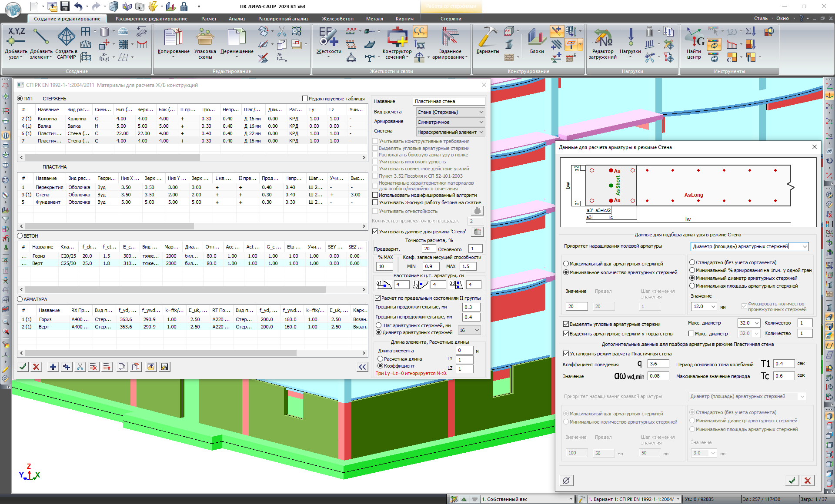Confirm wall data with green checkmark button
The height and width of the screenshot is (504, 835).
tap(792, 480)
